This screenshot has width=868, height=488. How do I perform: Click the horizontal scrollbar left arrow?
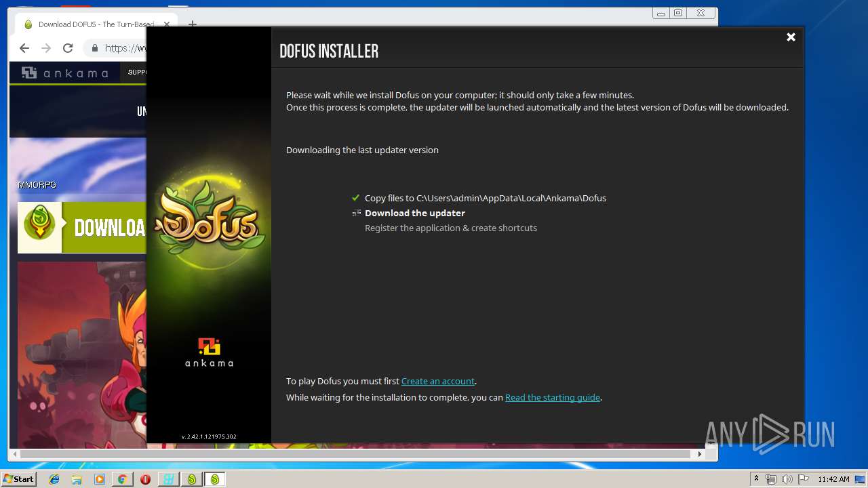tap(14, 454)
